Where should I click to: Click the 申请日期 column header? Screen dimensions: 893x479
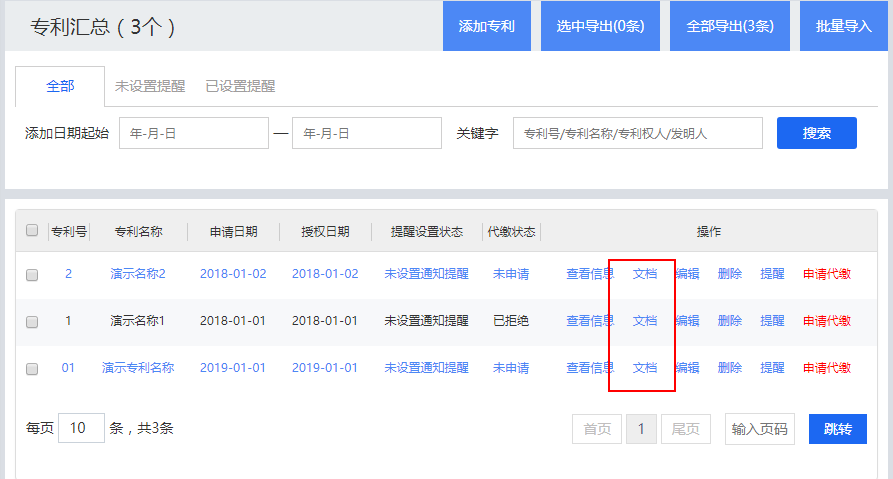click(x=234, y=232)
